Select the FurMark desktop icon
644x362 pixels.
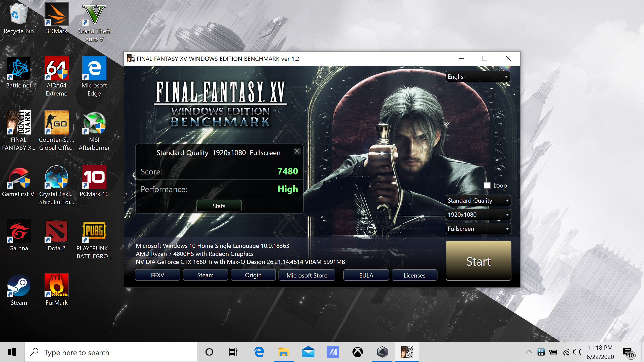point(56,290)
